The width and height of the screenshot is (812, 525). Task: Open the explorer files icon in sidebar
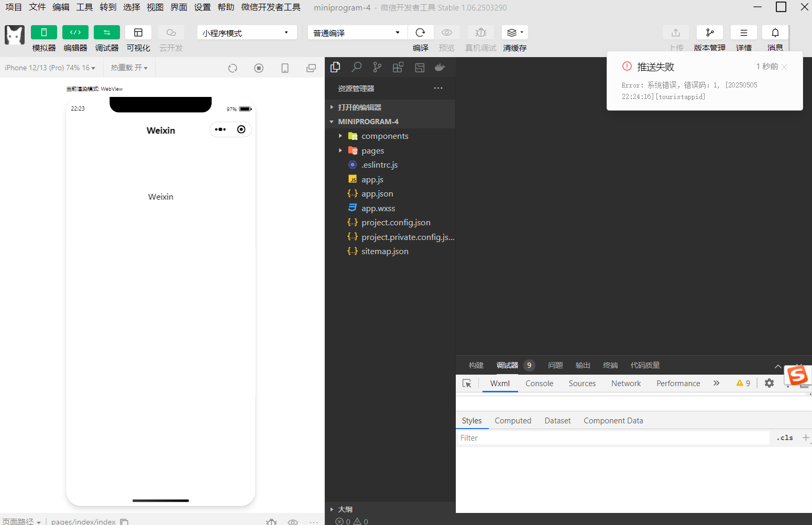pyautogui.click(x=335, y=67)
